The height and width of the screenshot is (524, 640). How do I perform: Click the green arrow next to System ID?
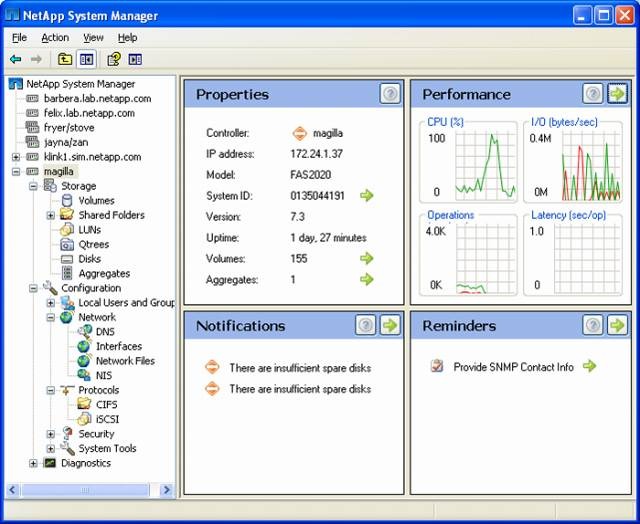point(367,195)
